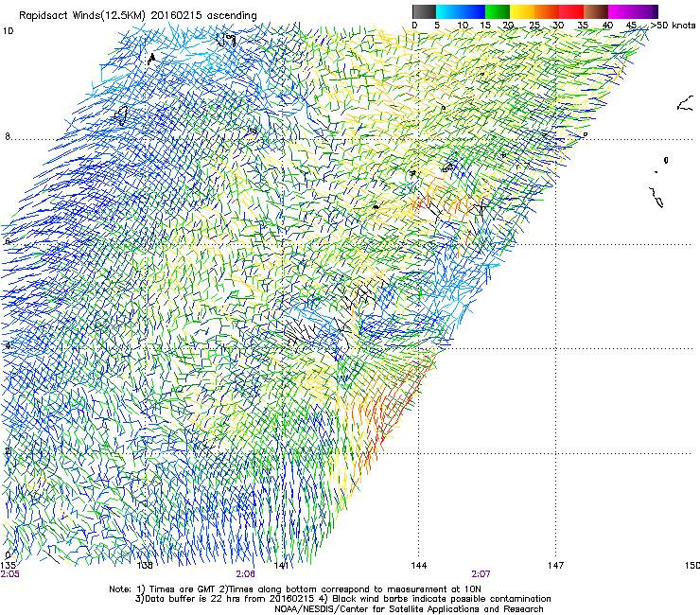This screenshot has width=700, height=615.
Task: Click the "35" legend scale label
Action: click(x=583, y=25)
